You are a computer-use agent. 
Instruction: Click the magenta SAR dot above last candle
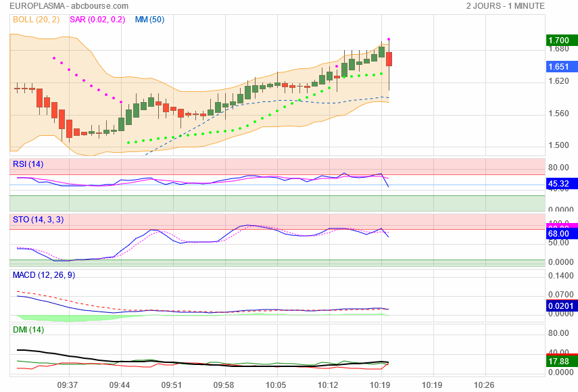click(x=389, y=39)
